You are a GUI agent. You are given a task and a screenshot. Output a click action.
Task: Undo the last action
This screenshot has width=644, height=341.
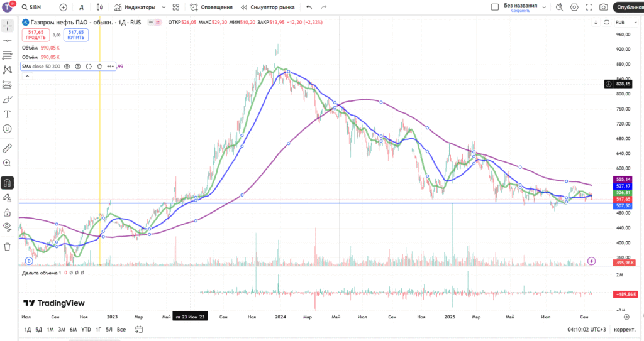309,7
